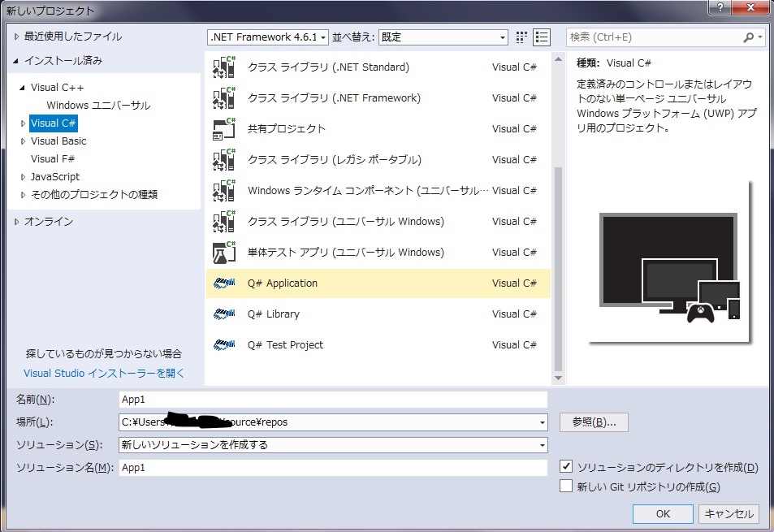The height and width of the screenshot is (532, 774).
Task: Open Visual Studio インストーラーを開く link
Action: (x=104, y=373)
